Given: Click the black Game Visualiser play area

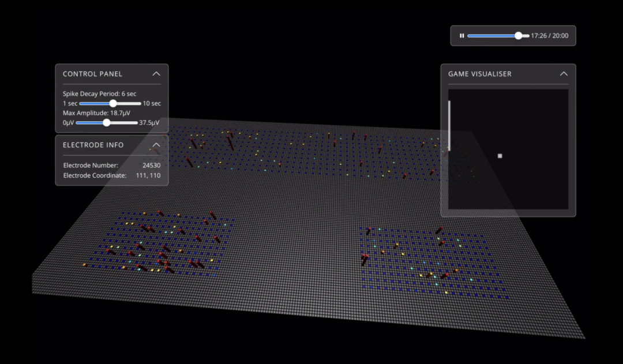Looking at the screenshot, I should pyautogui.click(x=508, y=149).
